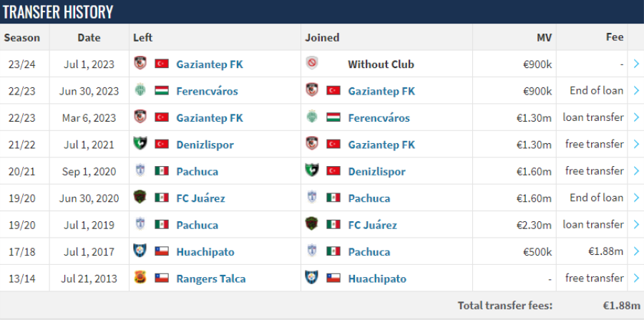Open Rangers Talca club link
This screenshot has height=320, width=644.
(211, 279)
